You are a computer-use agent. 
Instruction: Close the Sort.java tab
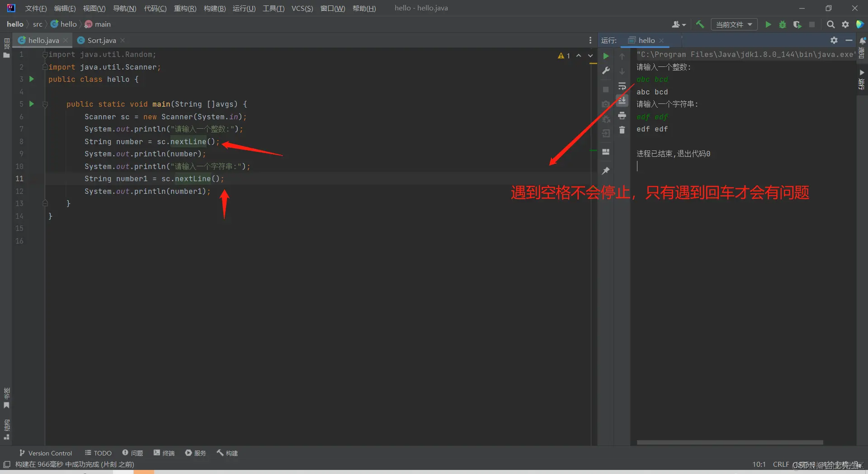[123, 40]
